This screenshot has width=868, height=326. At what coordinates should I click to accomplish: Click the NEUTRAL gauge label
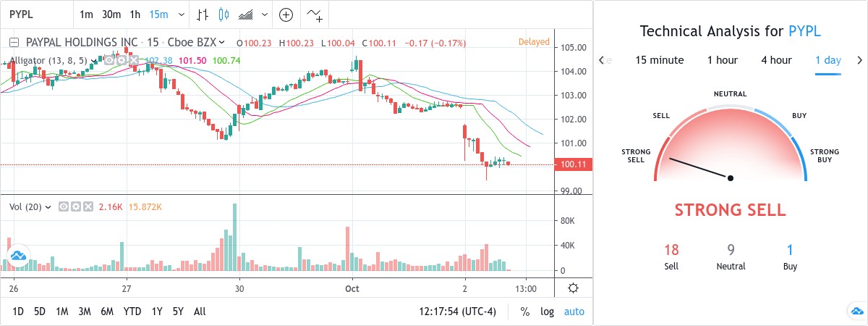tap(730, 94)
